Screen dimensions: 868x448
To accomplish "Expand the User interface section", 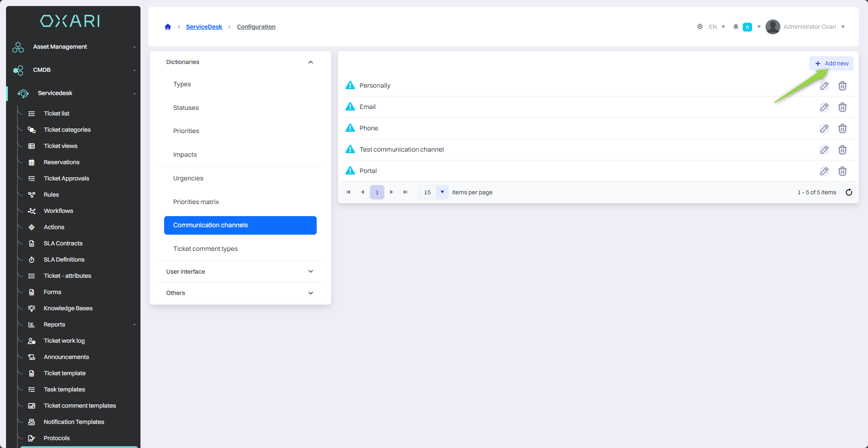I will click(x=311, y=272).
